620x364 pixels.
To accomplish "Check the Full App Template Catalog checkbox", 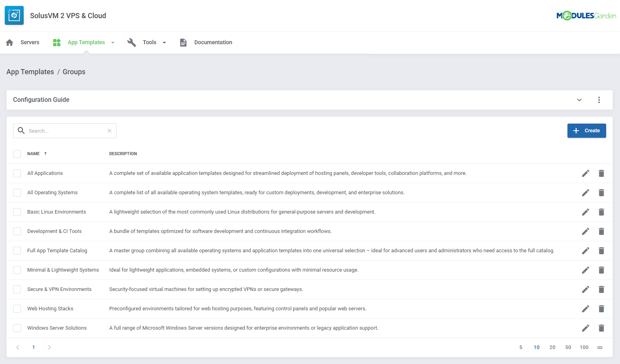I will [x=17, y=251].
